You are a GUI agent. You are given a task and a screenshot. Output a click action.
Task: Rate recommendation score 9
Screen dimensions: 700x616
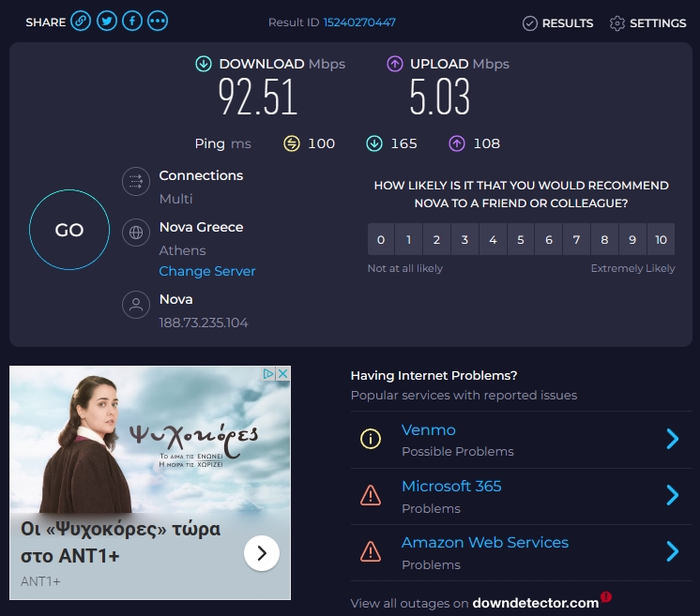pos(632,239)
